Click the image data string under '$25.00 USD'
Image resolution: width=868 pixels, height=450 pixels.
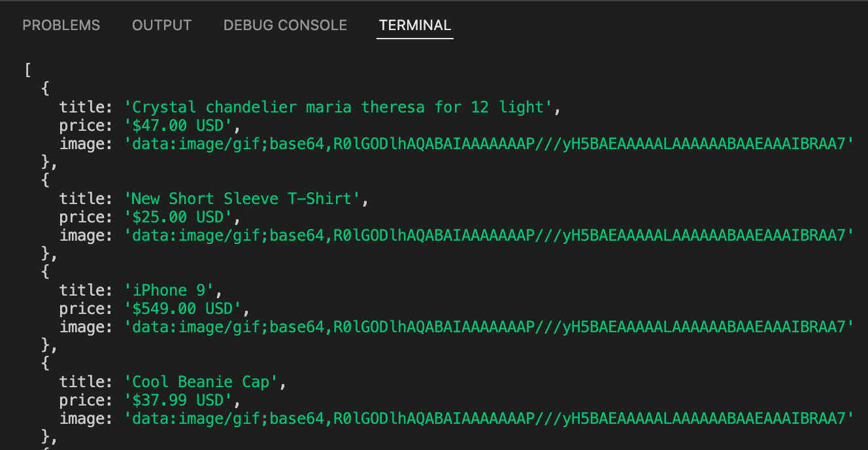pyautogui.click(x=489, y=235)
